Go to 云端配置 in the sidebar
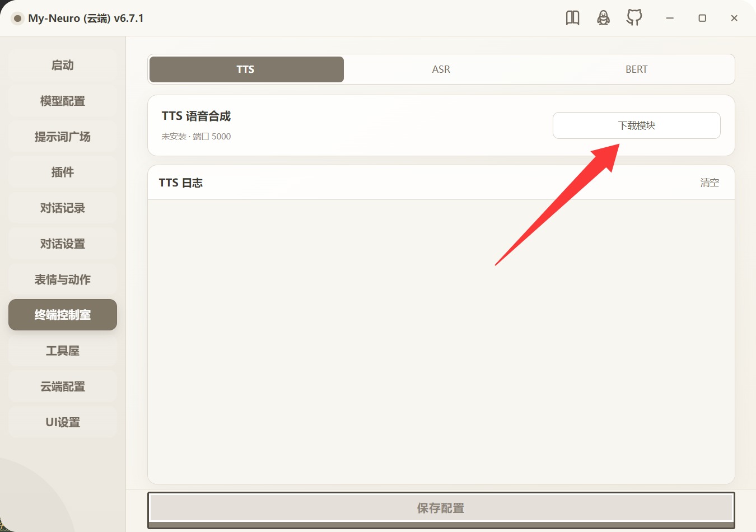The width and height of the screenshot is (756, 532). click(x=63, y=386)
